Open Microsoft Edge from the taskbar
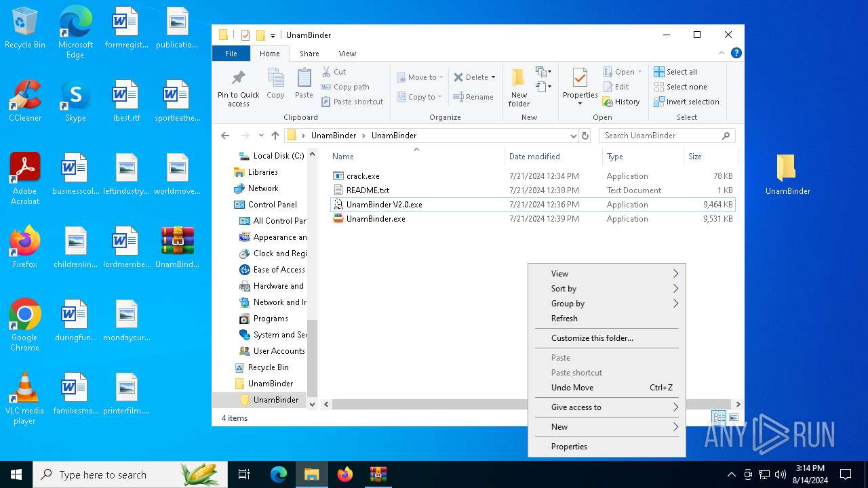 [x=279, y=474]
